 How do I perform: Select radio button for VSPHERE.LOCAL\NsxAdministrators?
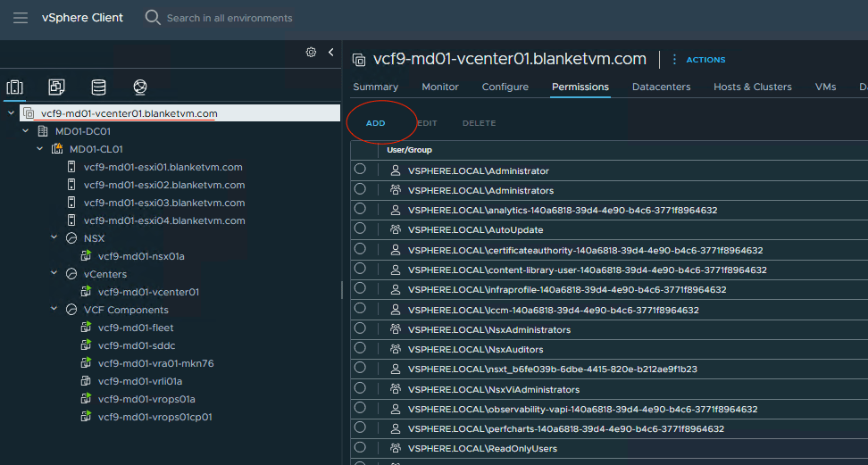[360, 328]
